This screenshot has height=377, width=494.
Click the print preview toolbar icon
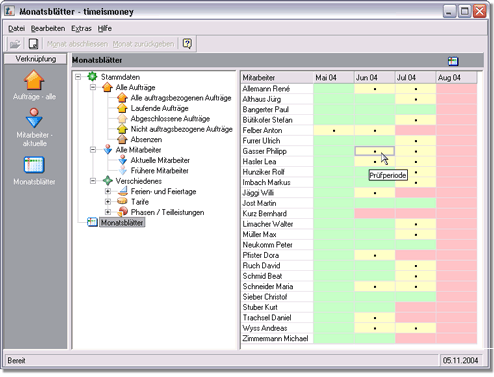(33, 44)
